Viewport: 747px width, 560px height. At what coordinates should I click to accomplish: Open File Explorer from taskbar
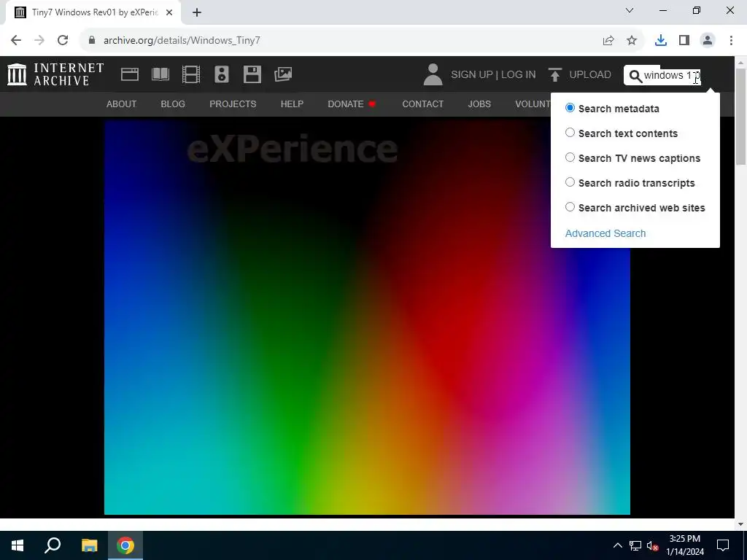point(89,545)
